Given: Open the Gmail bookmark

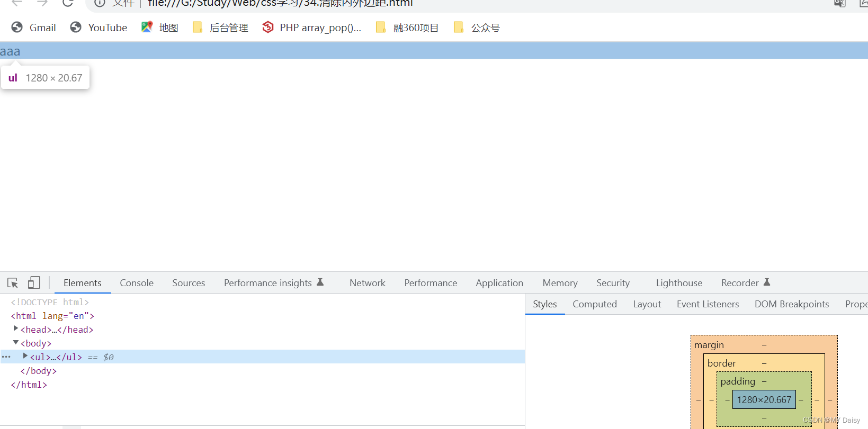Looking at the screenshot, I should pos(34,28).
